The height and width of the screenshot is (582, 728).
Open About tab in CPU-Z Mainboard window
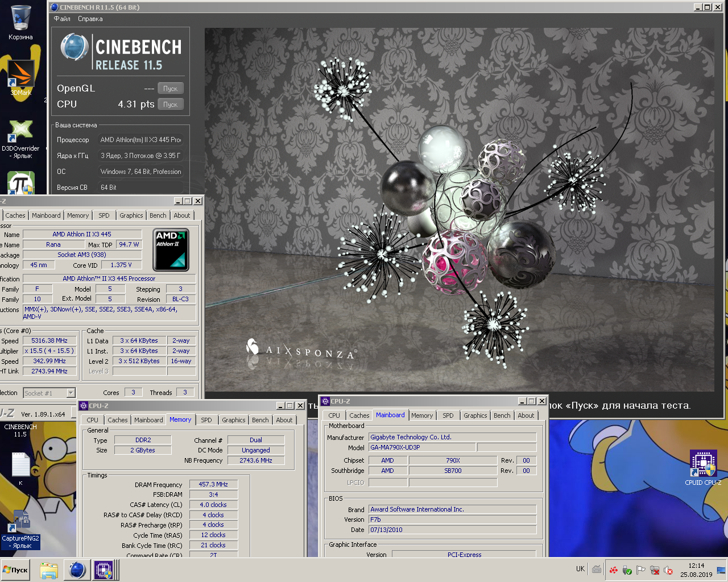tap(526, 415)
